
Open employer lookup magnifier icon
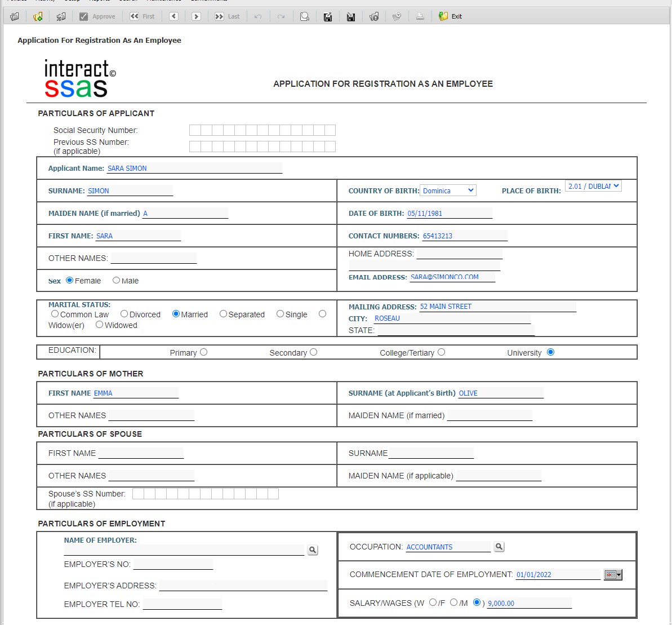pos(313,549)
